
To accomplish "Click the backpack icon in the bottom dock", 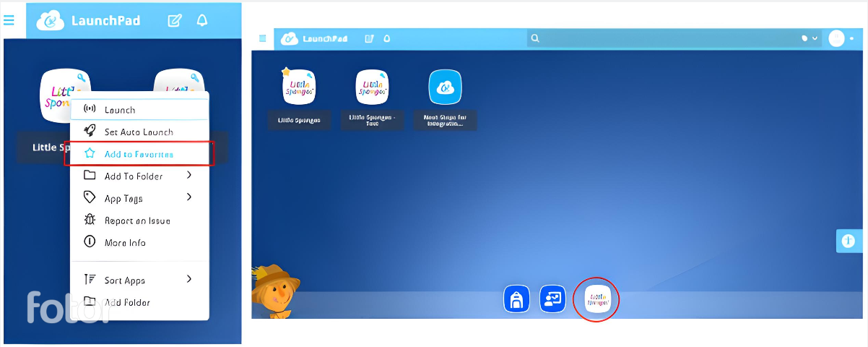I will 516,299.
